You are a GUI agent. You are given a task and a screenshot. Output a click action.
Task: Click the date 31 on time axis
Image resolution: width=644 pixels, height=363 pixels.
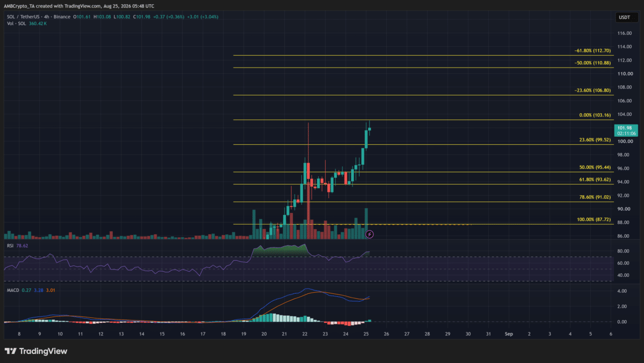point(488,334)
